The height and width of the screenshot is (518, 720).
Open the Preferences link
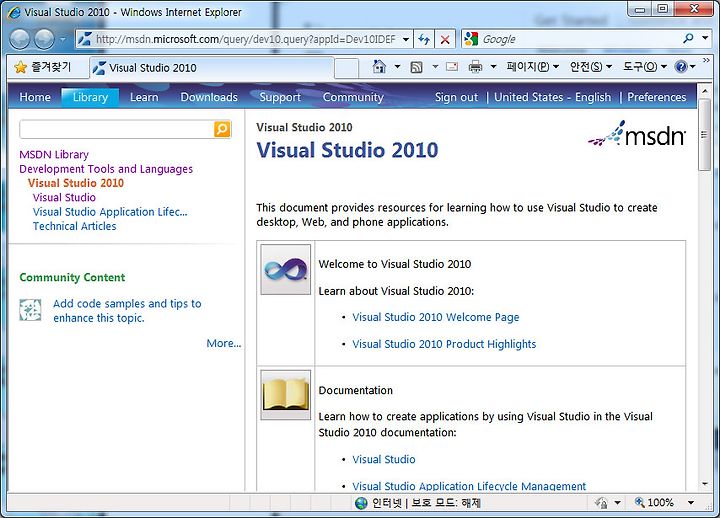click(657, 97)
